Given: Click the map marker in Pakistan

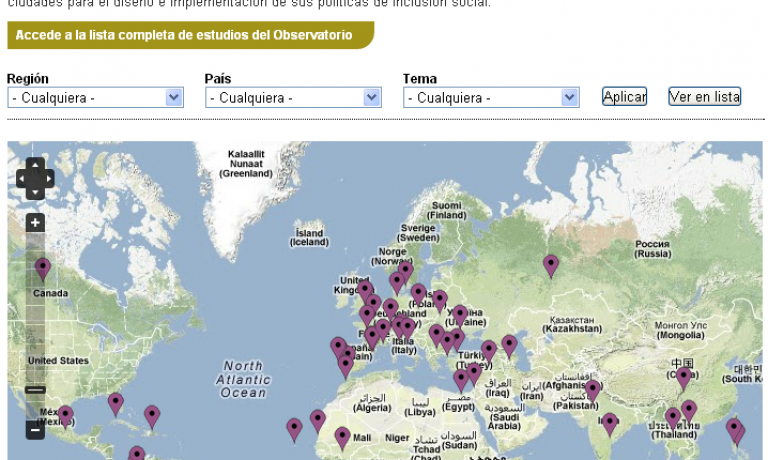Looking at the screenshot, I should coord(592,389).
